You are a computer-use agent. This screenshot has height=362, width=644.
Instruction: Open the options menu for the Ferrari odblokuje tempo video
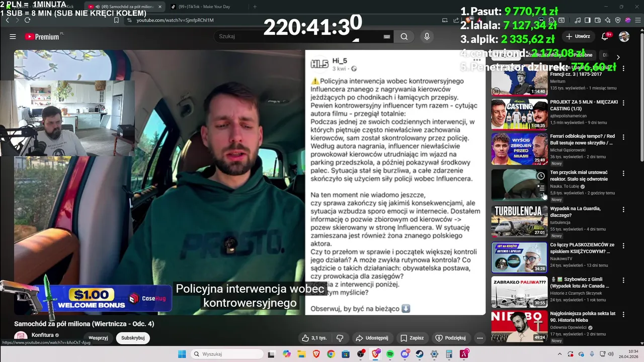click(x=623, y=137)
